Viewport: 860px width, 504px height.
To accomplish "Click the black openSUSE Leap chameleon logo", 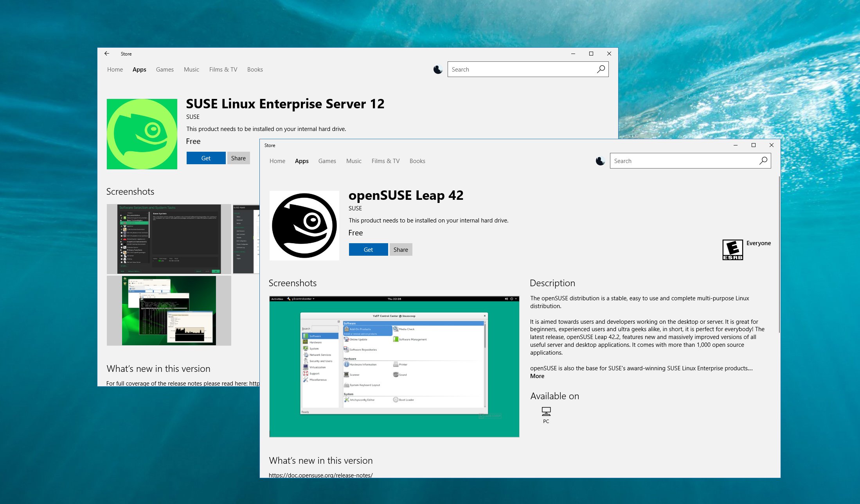I will (x=304, y=225).
